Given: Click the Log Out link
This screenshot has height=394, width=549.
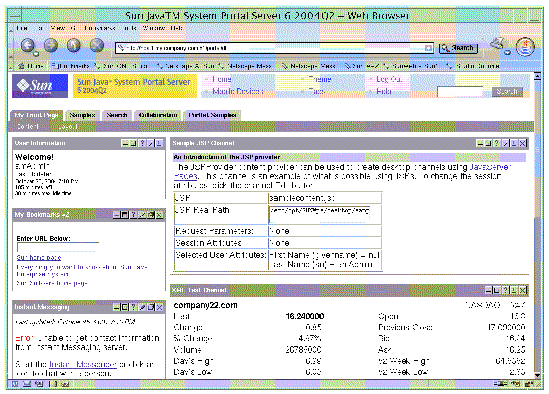Looking at the screenshot, I should (x=389, y=80).
